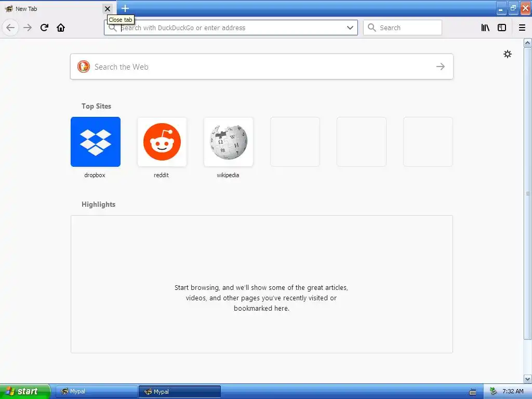Click the Top Sites heading

click(x=96, y=106)
